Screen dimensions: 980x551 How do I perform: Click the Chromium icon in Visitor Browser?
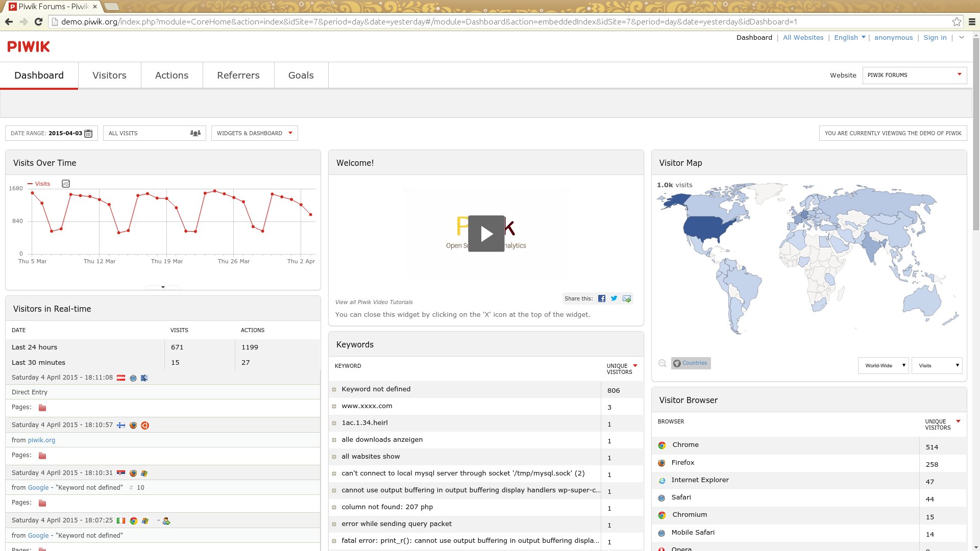coord(662,515)
